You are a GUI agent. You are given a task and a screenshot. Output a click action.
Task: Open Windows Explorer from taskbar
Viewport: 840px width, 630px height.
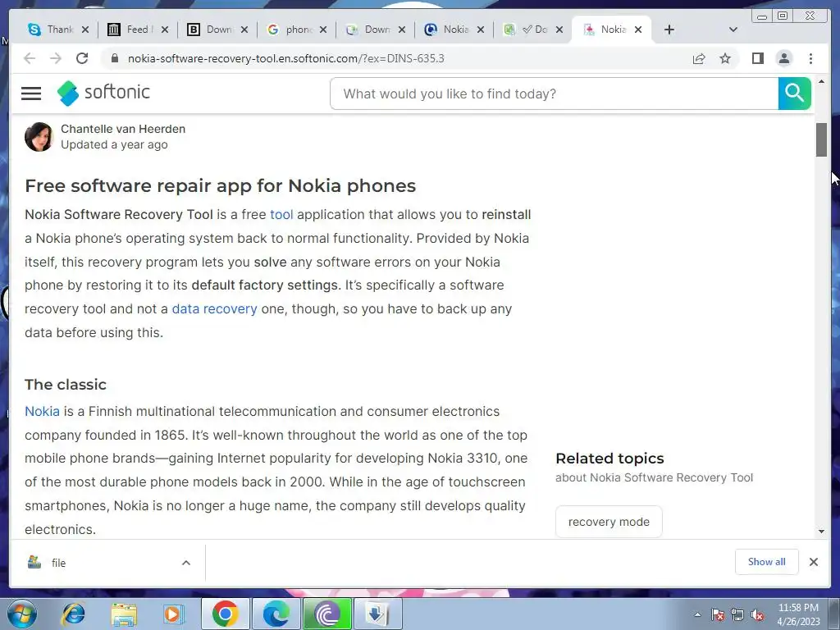coord(124,614)
